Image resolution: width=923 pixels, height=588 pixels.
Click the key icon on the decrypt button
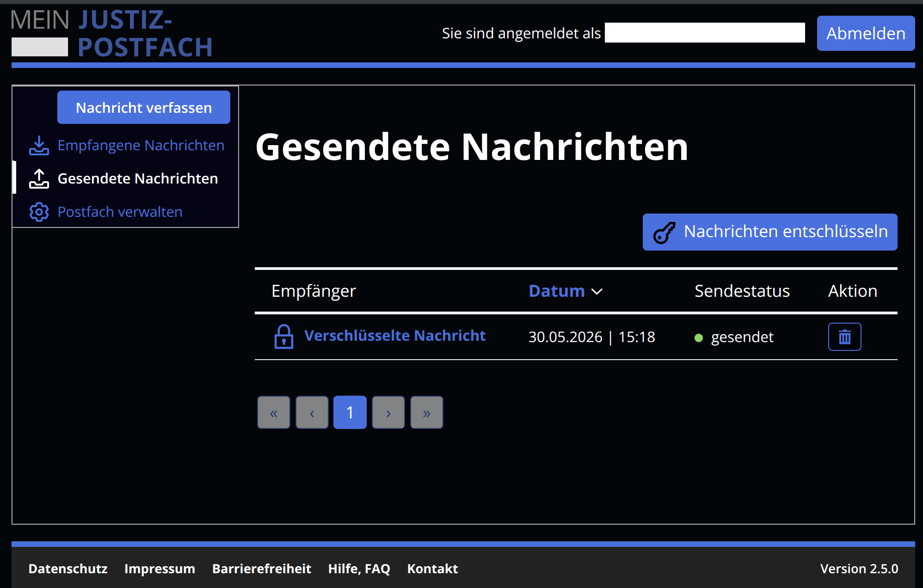(x=664, y=232)
